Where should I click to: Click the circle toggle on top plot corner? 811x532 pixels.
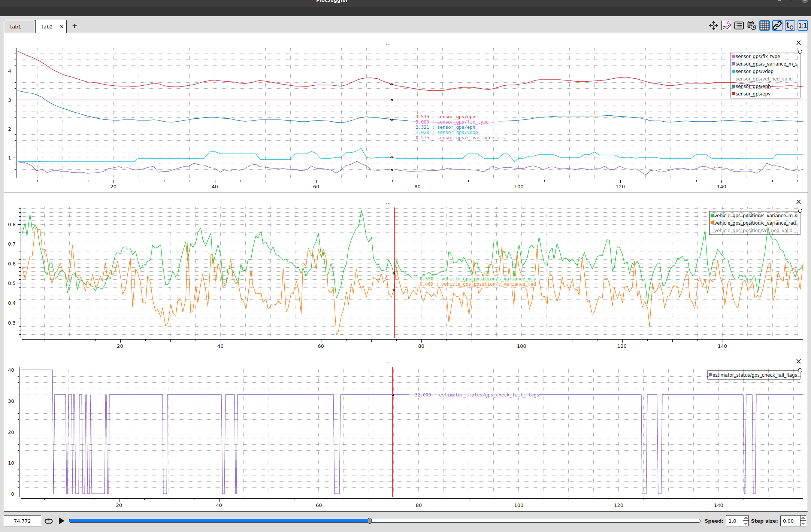pyautogui.click(x=800, y=51)
